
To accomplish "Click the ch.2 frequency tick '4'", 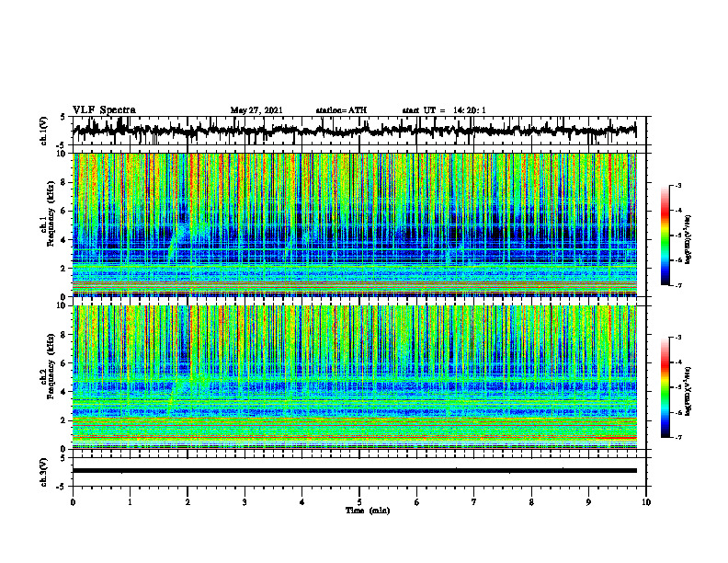I will point(65,392).
